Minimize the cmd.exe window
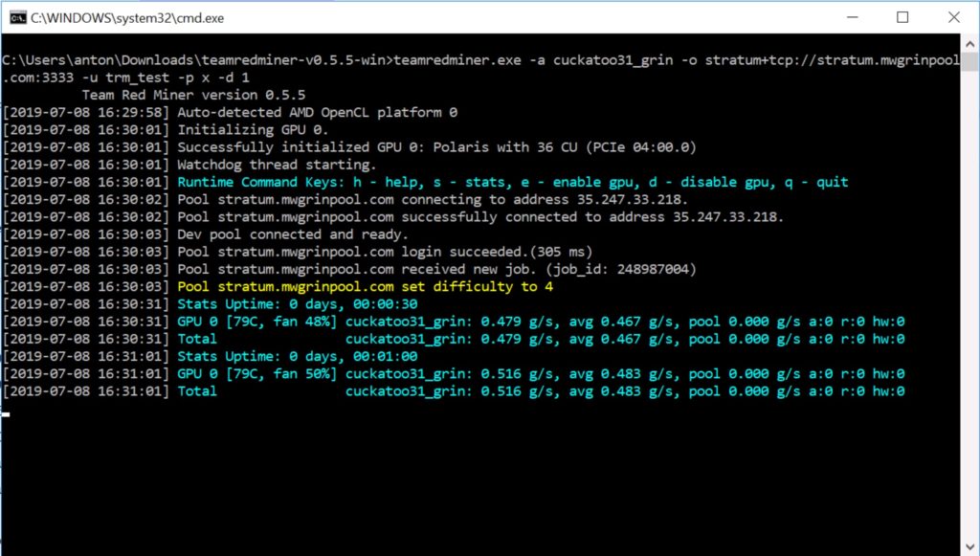 coord(852,17)
